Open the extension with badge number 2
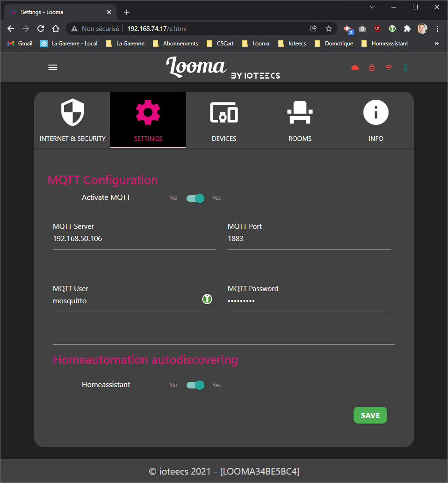 [x=348, y=29]
